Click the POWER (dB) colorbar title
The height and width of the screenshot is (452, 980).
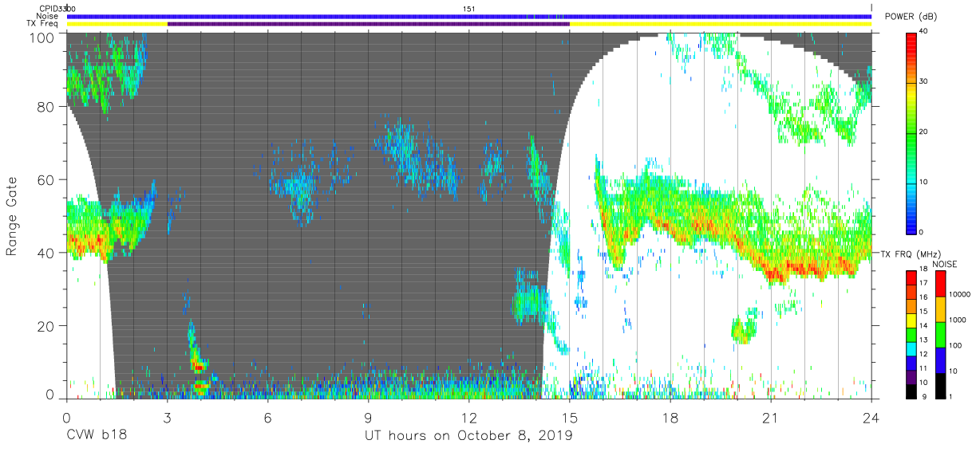pyautogui.click(x=911, y=16)
